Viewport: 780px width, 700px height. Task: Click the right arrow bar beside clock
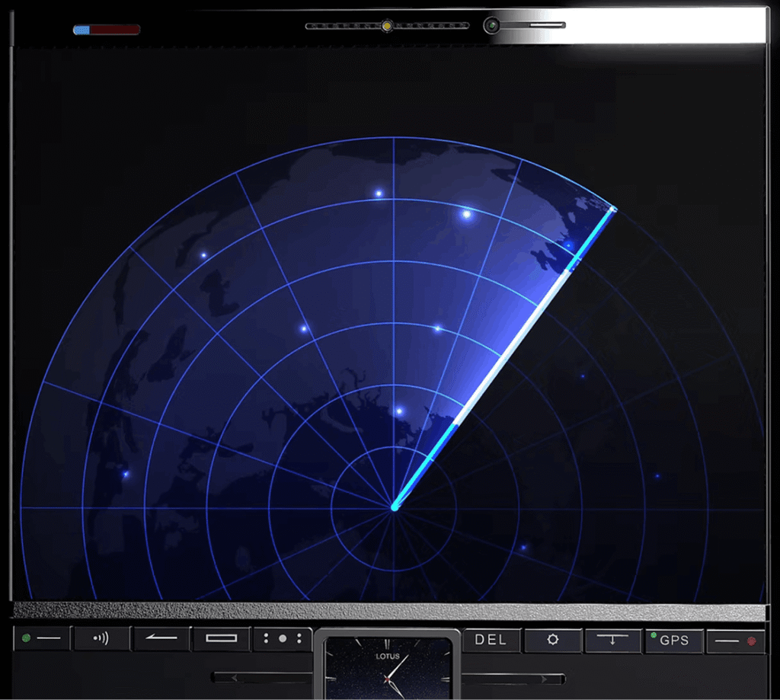(515, 678)
